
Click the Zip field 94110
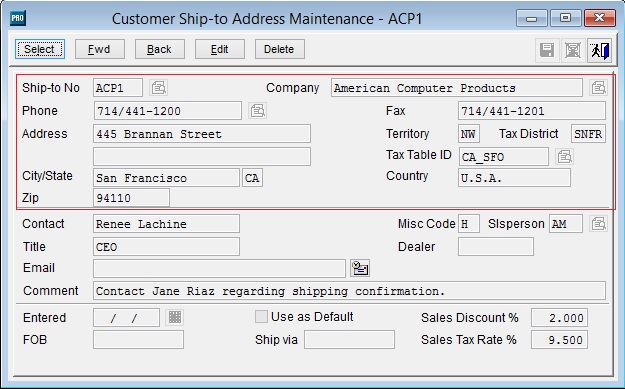132,198
